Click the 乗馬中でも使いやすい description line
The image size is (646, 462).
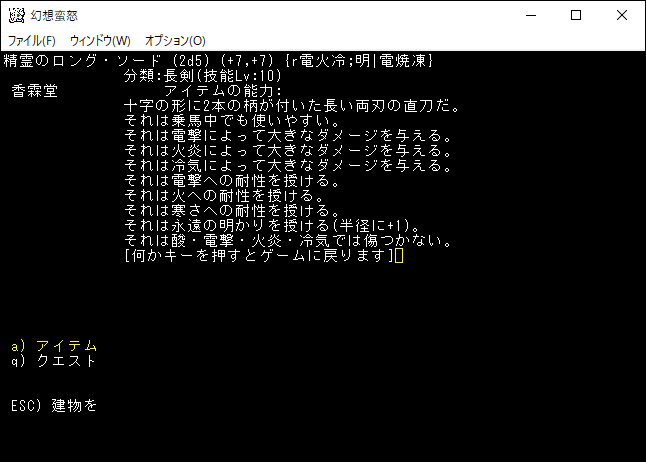click(x=232, y=121)
